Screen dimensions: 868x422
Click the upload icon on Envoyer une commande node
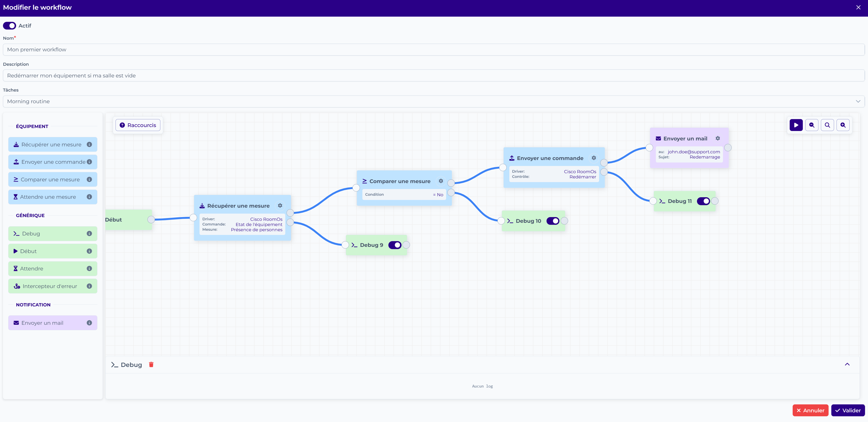512,158
